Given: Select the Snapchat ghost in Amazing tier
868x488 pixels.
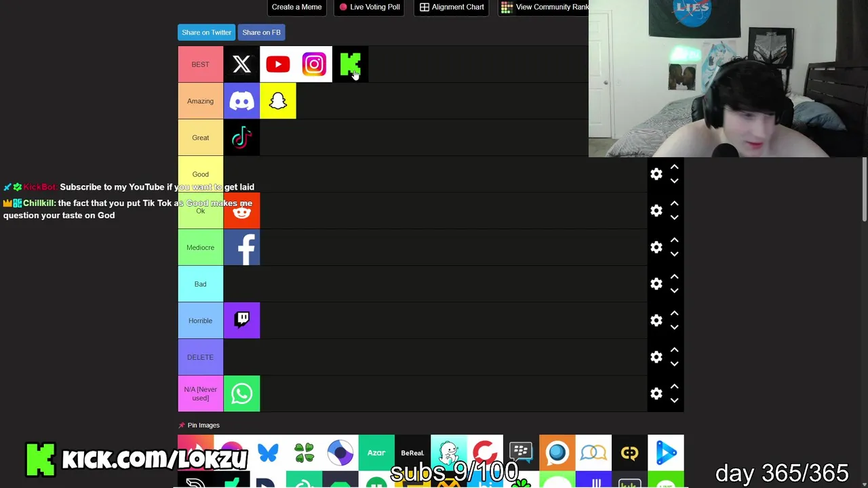Looking at the screenshot, I should coord(278,101).
